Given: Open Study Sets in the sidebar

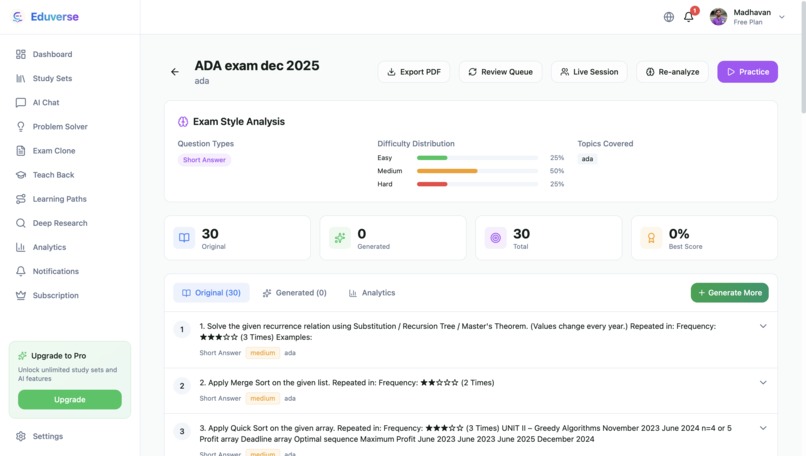Looking at the screenshot, I should point(70,78).
